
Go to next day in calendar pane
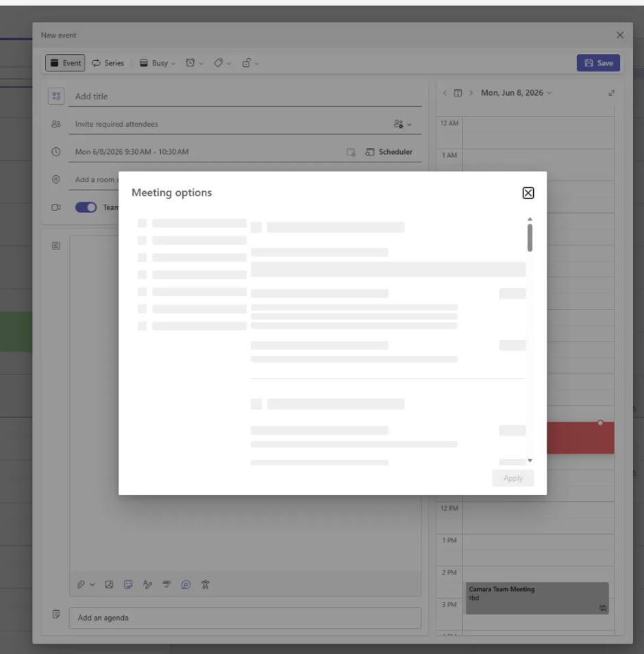tap(471, 92)
